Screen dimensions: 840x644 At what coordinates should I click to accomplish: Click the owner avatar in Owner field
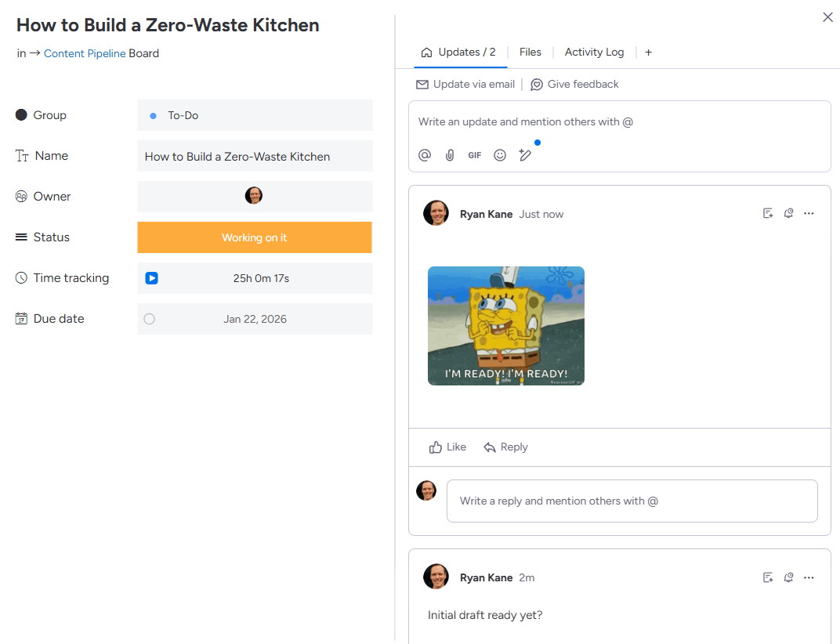(254, 196)
